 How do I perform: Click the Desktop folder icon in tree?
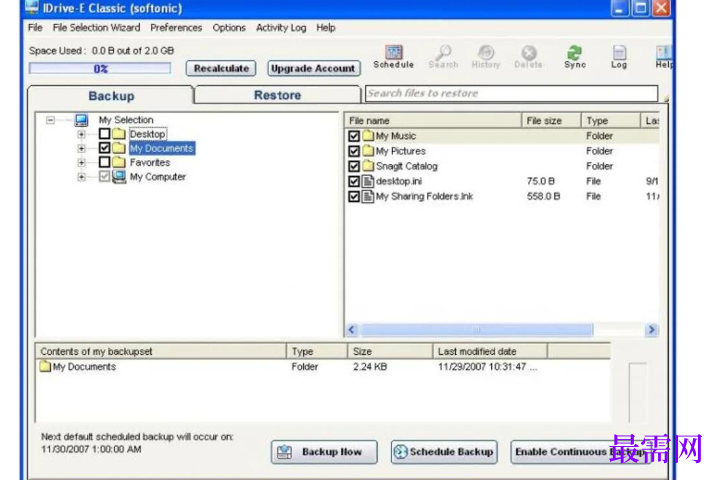[119, 134]
